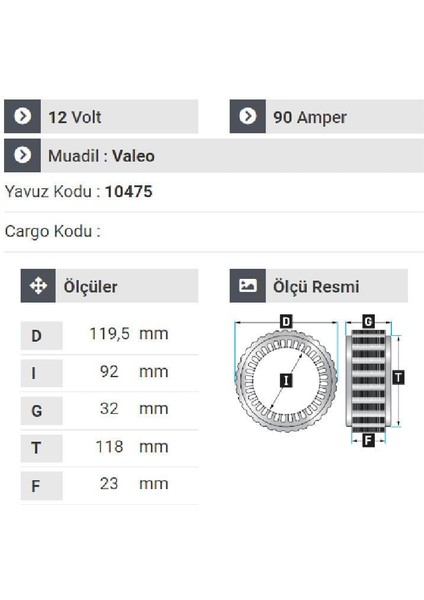
Task: Select the 12 Volt specification bar
Action: coord(101,116)
